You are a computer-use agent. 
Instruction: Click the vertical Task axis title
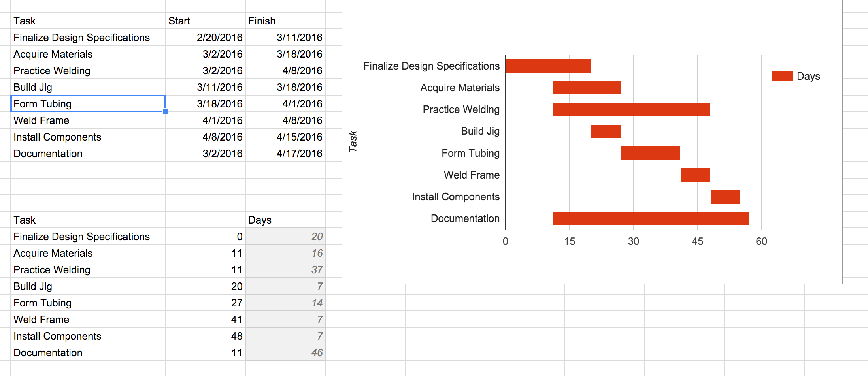[353, 141]
